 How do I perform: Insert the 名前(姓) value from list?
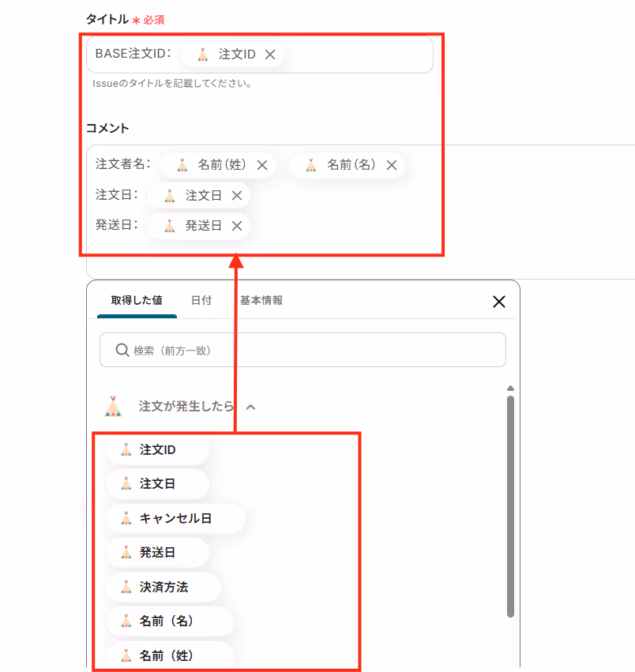(x=170, y=655)
